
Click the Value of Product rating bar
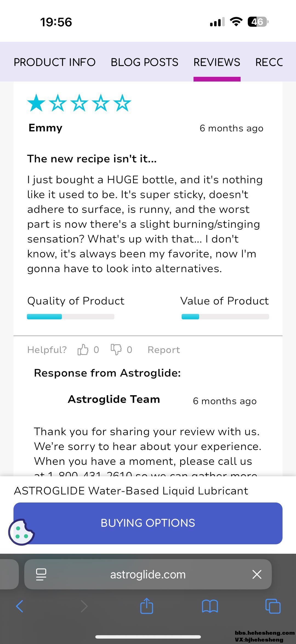tap(225, 317)
